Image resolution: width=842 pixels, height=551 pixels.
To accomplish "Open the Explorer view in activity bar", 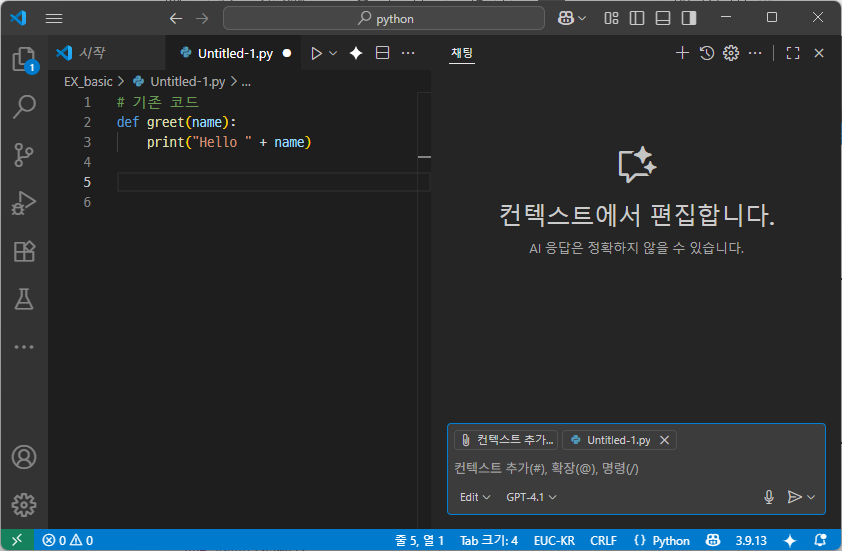I will tap(24, 59).
